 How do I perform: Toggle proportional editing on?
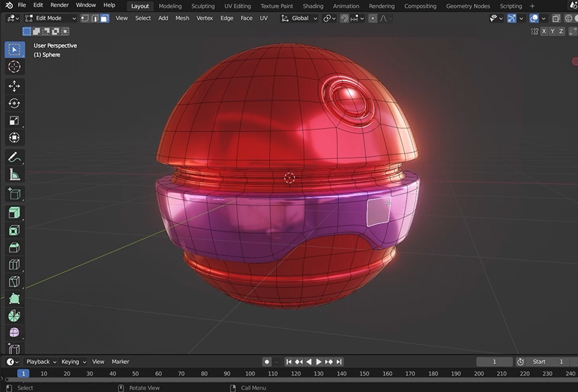(x=373, y=18)
